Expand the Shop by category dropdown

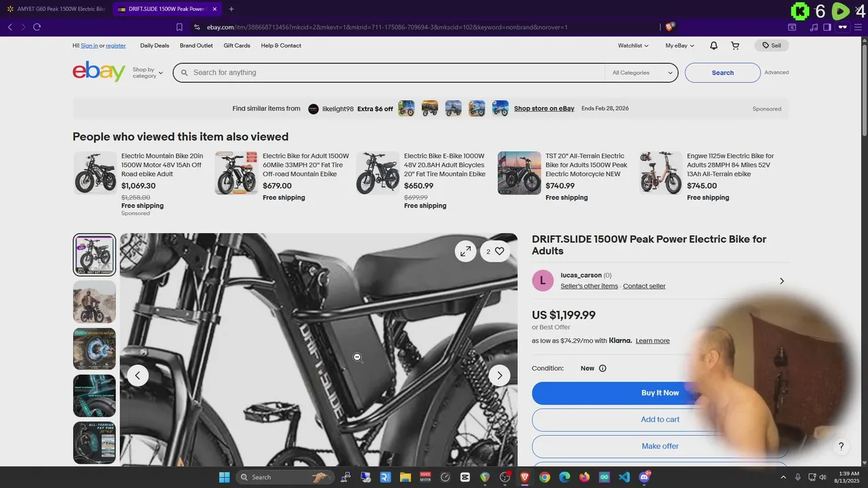click(148, 73)
